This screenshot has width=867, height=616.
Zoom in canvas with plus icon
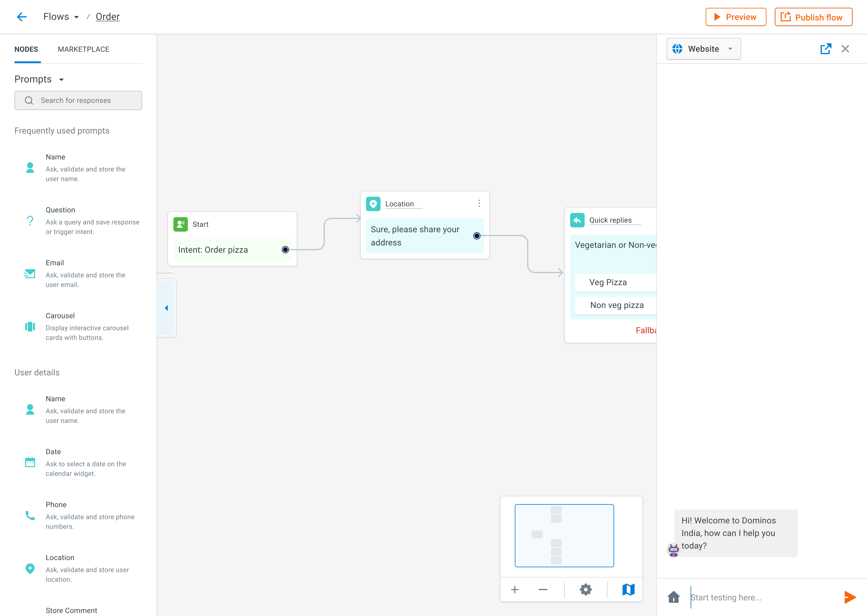tap(515, 589)
